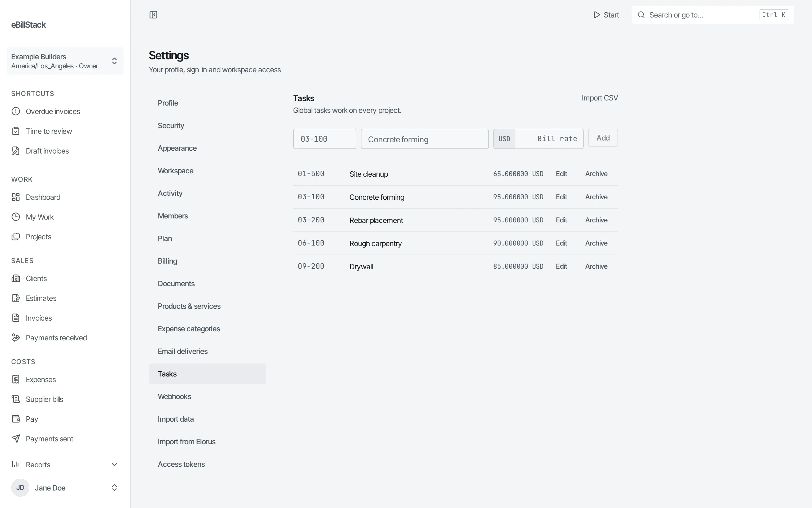Focus the task code field 03-100
Viewport: 812px width, 508px height.
[x=325, y=139]
